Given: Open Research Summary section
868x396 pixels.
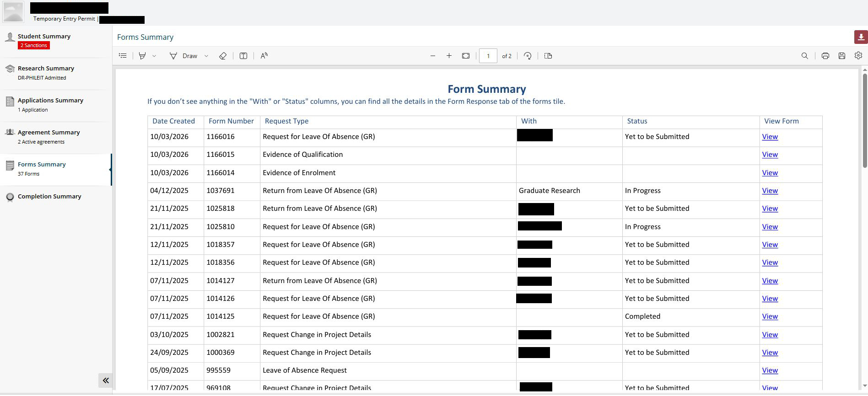Looking at the screenshot, I should (56, 74).
